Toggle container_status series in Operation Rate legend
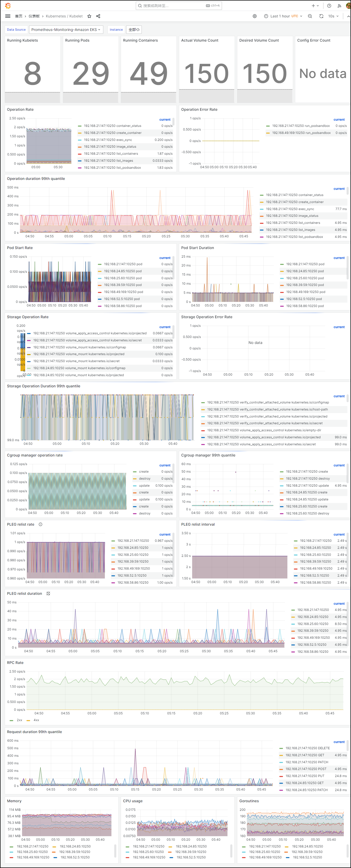 113,126
